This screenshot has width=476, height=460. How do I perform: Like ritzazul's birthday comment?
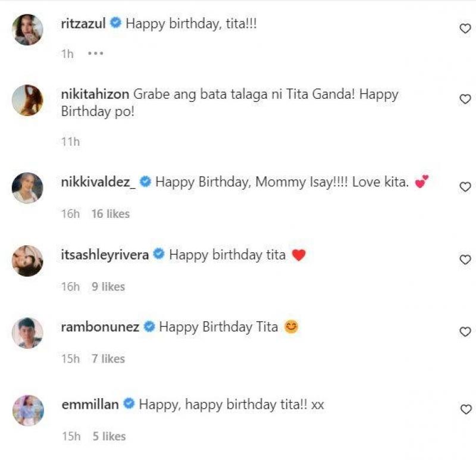tap(465, 29)
